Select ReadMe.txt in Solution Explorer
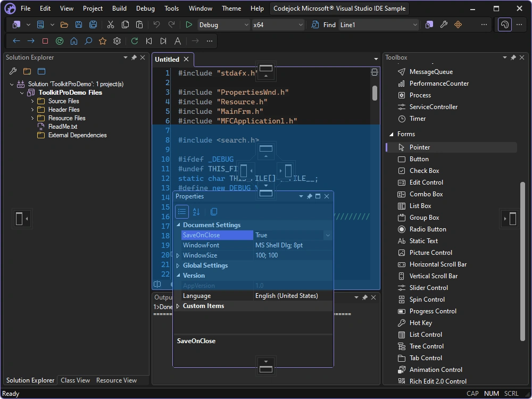Viewport: 532px width, 399px height. pos(63,127)
